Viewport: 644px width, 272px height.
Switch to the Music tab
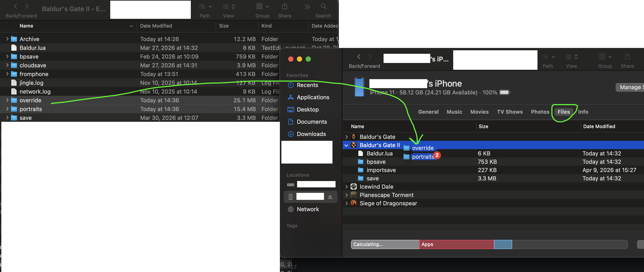tap(454, 112)
